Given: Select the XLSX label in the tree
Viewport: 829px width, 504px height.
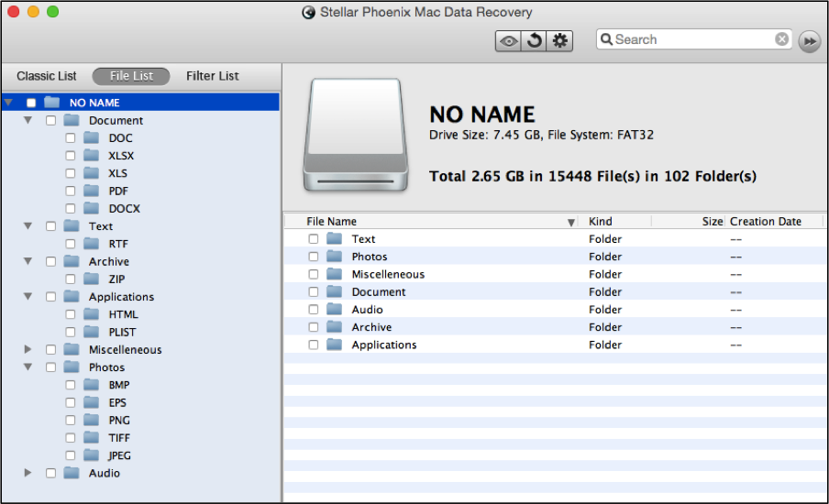Looking at the screenshot, I should tap(121, 156).
